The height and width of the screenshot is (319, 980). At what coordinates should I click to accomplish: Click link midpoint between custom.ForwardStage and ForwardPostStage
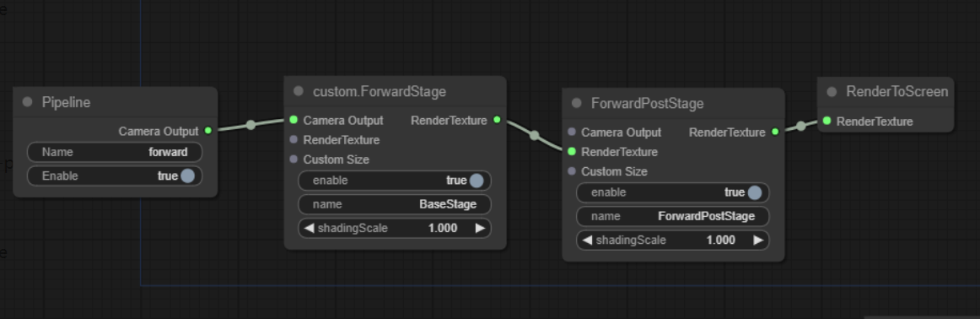click(x=534, y=135)
